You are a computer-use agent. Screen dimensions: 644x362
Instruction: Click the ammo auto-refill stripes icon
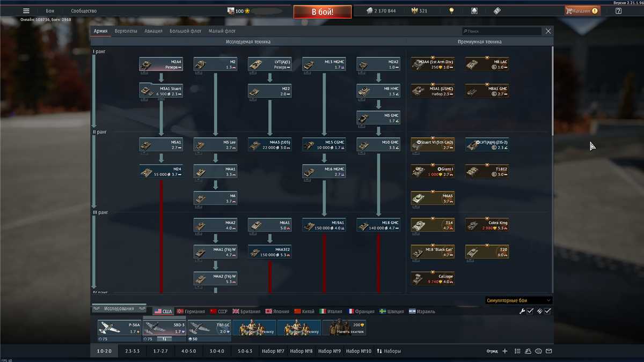click(x=539, y=311)
